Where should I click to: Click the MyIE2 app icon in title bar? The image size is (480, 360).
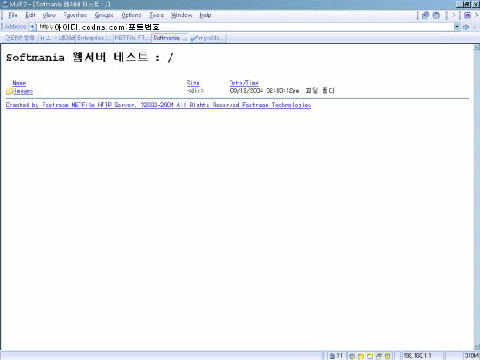point(5,4)
